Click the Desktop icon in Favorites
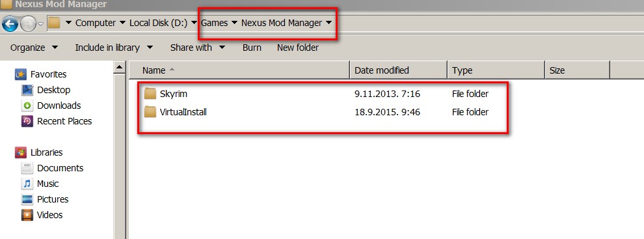Image resolution: width=644 pixels, height=239 pixels. pyautogui.click(x=27, y=90)
